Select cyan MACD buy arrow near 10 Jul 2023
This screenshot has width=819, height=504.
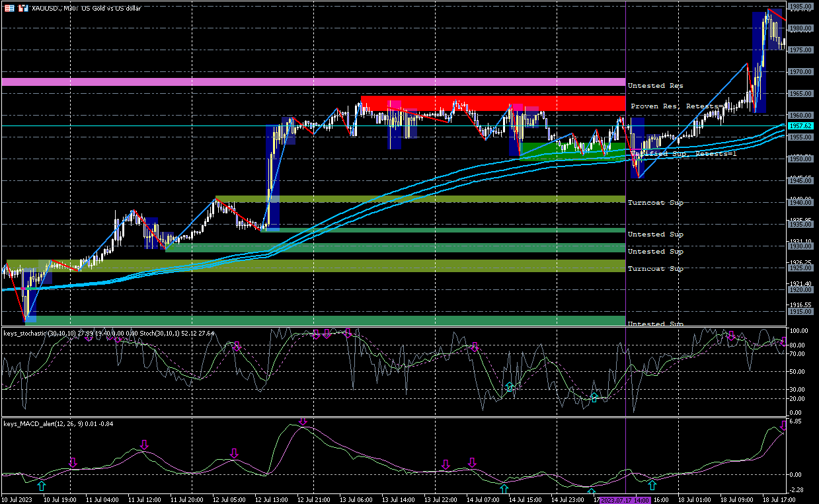[42, 486]
